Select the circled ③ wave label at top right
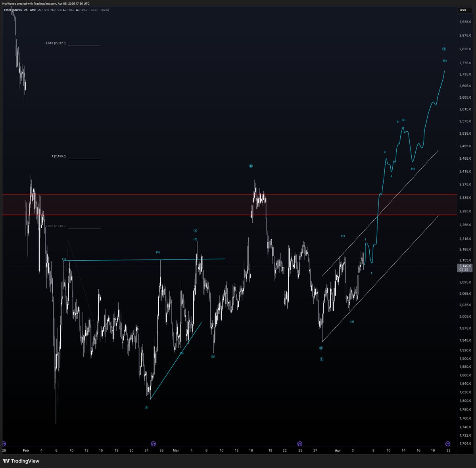Viewport: 476px width, 468px height. pyautogui.click(x=444, y=49)
